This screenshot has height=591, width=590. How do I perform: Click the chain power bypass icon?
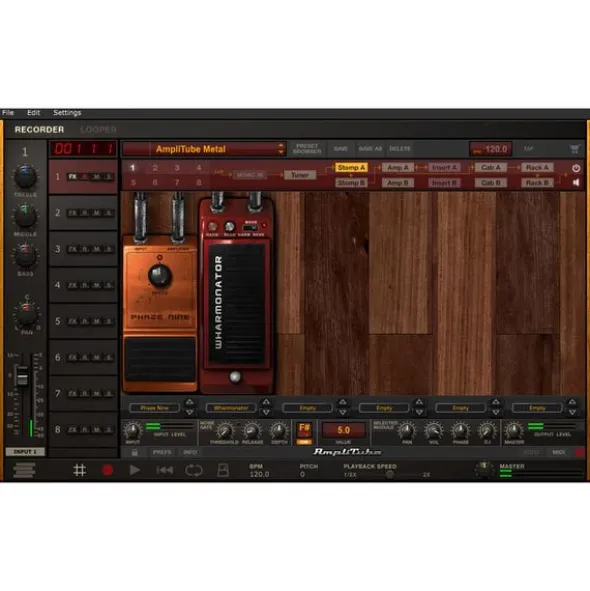(576, 168)
